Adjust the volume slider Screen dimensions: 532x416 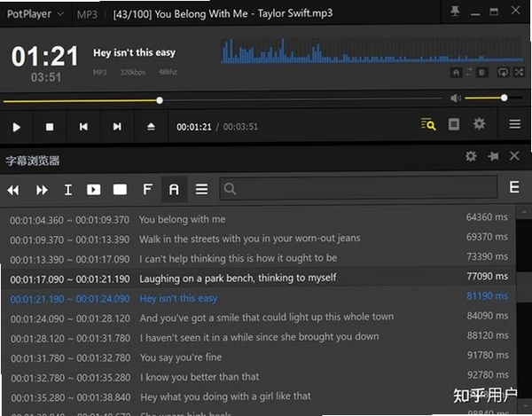[493, 98]
